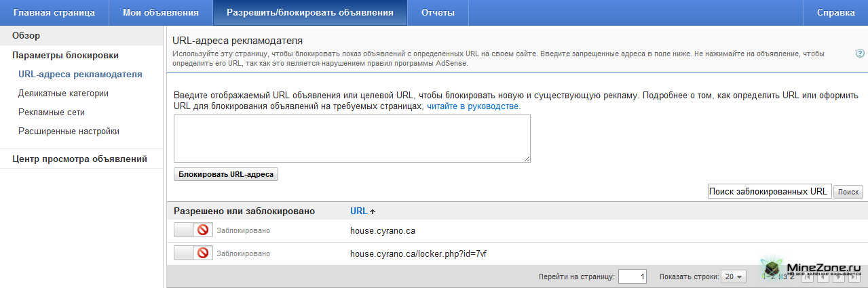This screenshot has height=288, width=868.
Task: Open 'Центр просмотра объявлений' section
Action: [79, 159]
